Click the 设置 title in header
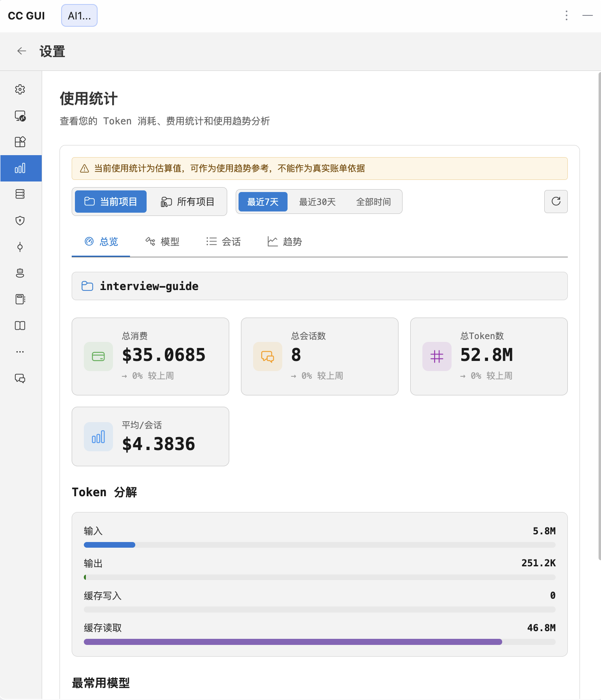 click(x=52, y=51)
